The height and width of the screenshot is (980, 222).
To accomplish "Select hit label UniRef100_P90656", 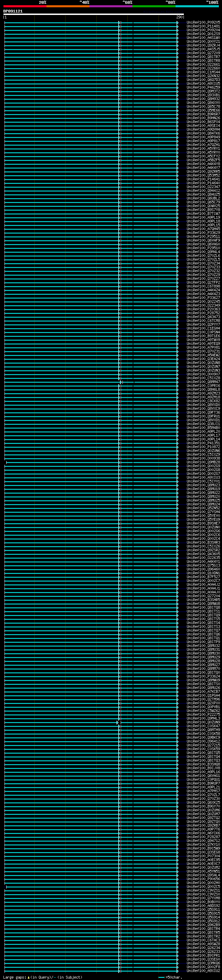I will coord(203,879).
